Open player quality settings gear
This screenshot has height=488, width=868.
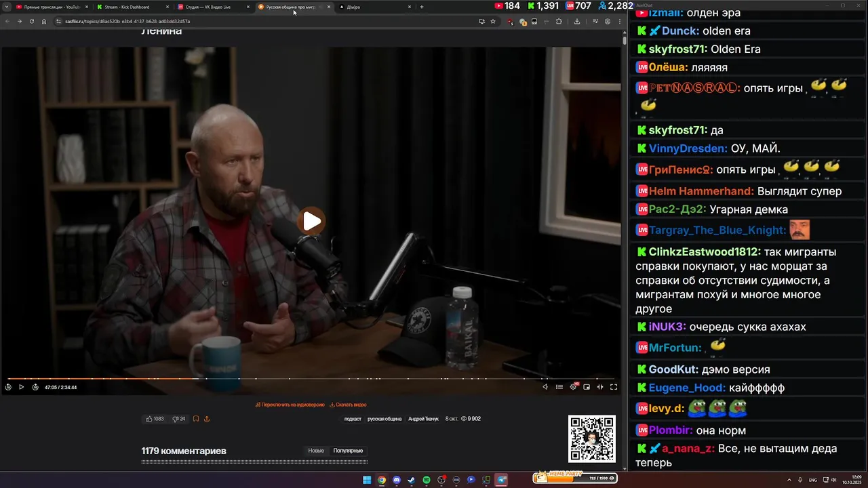573,386
